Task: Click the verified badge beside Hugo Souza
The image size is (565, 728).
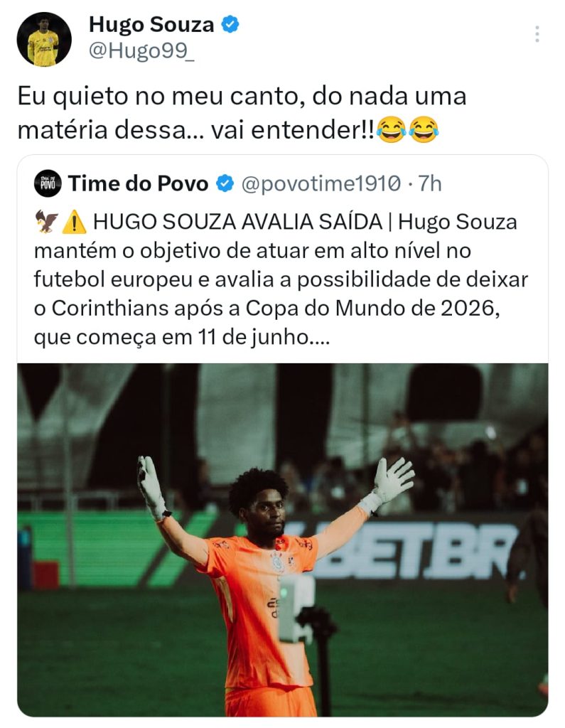Action: 230,24
